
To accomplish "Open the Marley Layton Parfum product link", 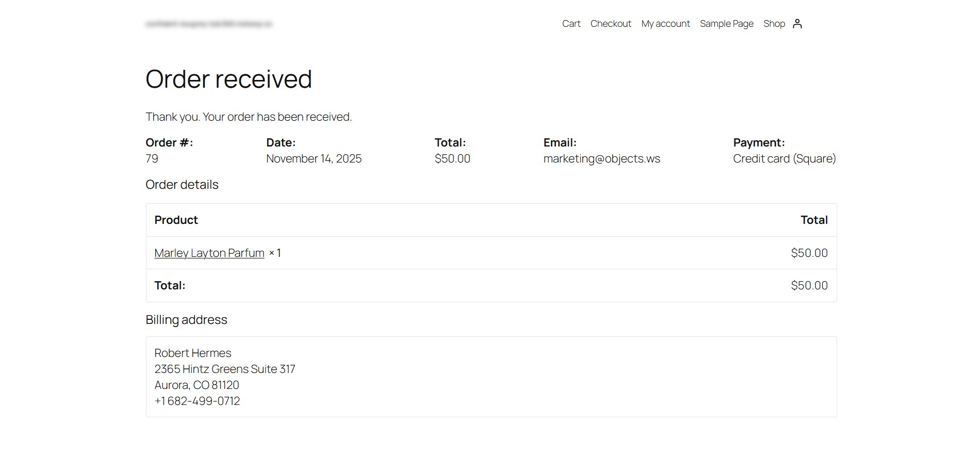I will click(x=209, y=253).
